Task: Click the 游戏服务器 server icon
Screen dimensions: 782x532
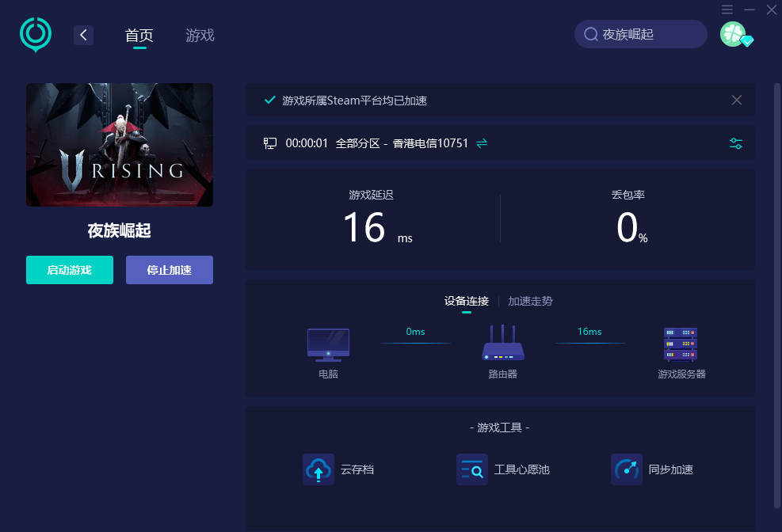Action: click(x=681, y=344)
